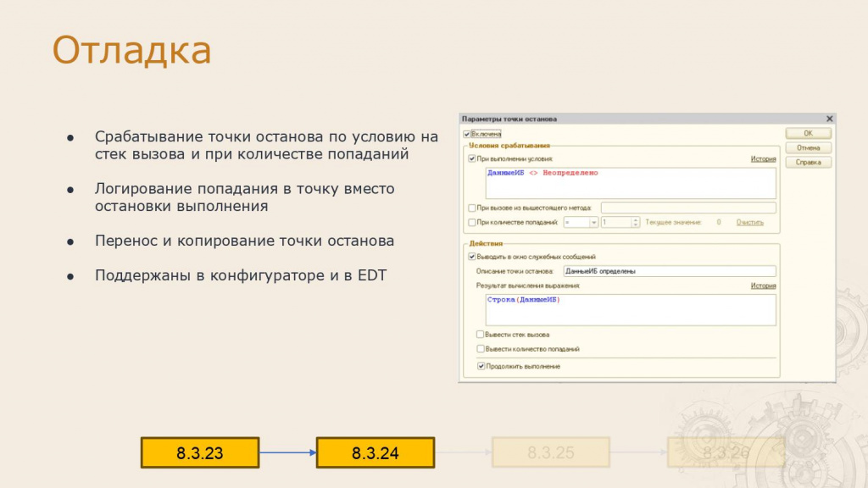Click the Текущее значение label

pyautogui.click(x=673, y=223)
